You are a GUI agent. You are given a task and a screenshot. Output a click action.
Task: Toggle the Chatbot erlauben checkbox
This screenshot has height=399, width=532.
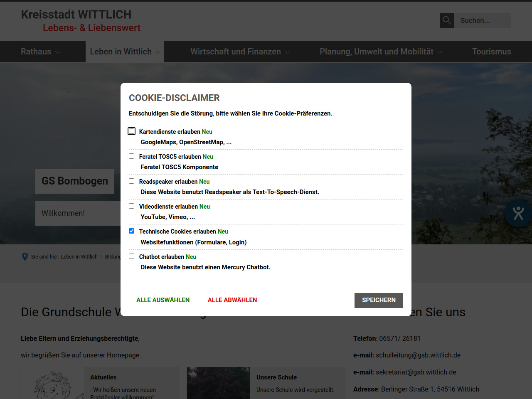[x=132, y=256]
